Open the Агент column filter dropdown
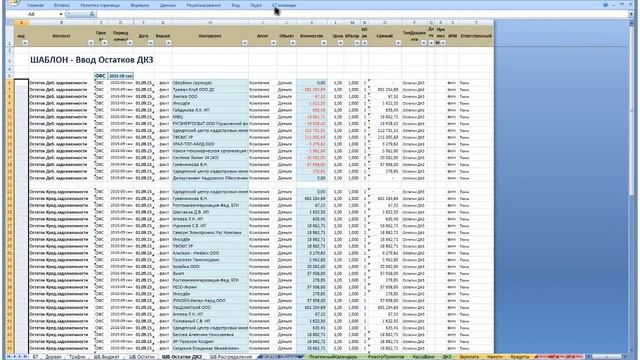 [x=273, y=43]
